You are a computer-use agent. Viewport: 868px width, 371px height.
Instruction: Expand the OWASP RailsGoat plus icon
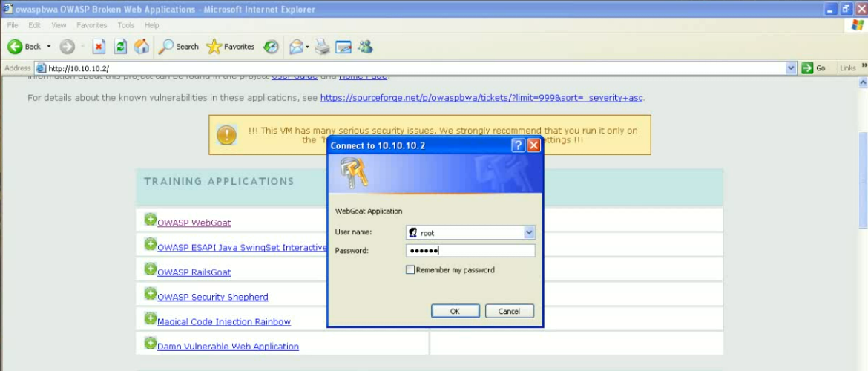tap(150, 269)
